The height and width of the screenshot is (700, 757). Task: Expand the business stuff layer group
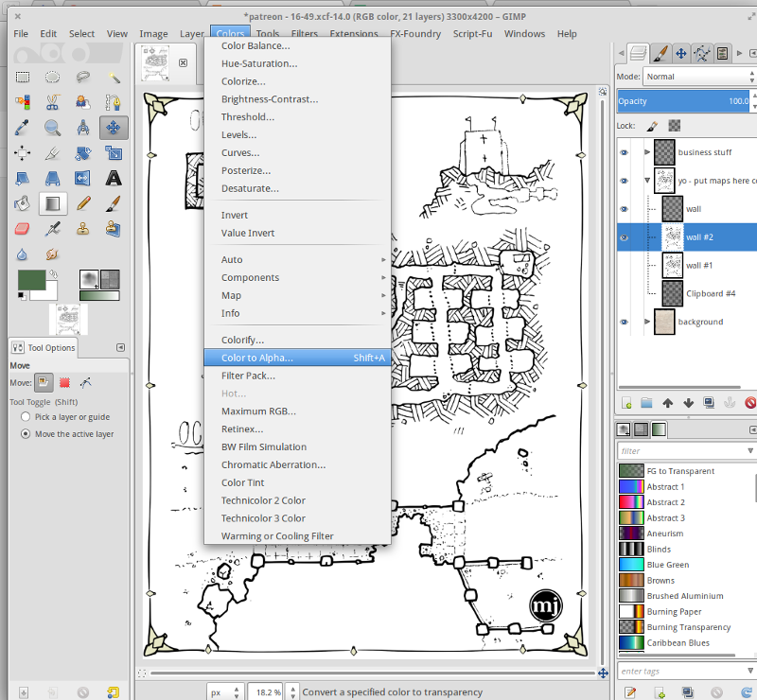(x=646, y=151)
